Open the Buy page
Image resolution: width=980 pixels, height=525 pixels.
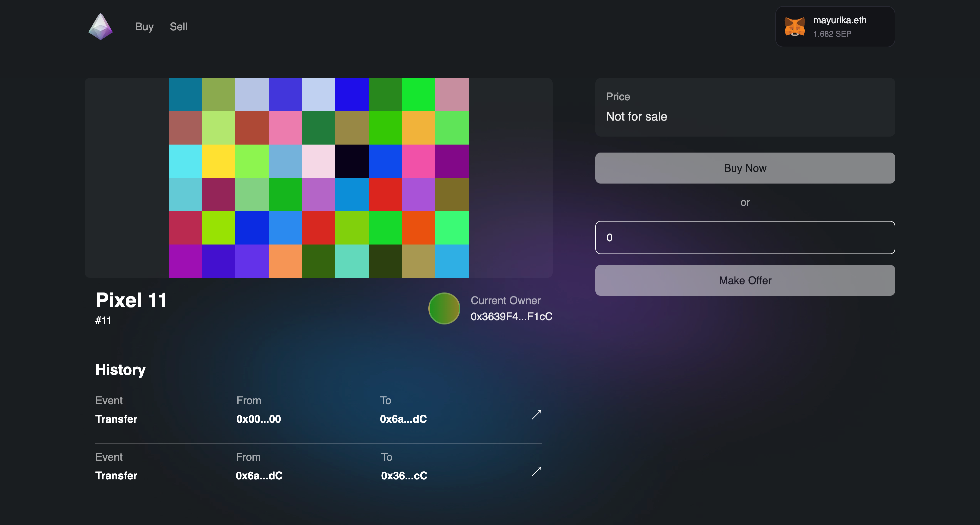[x=144, y=27]
